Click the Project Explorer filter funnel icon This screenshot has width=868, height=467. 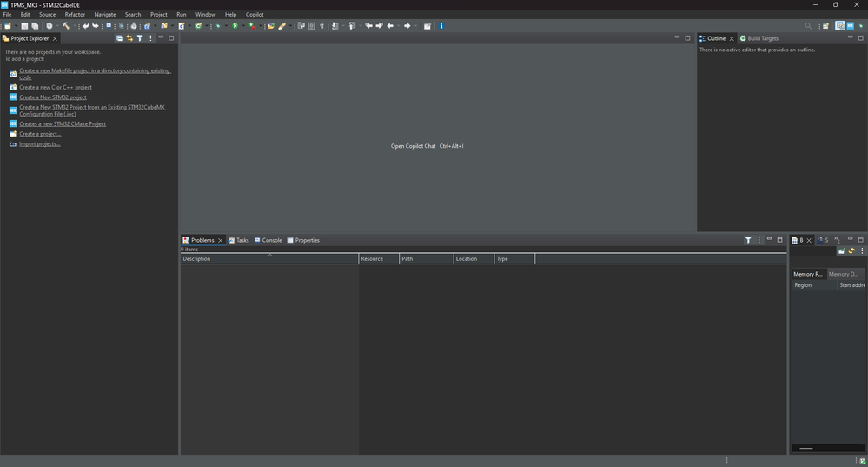click(x=140, y=38)
